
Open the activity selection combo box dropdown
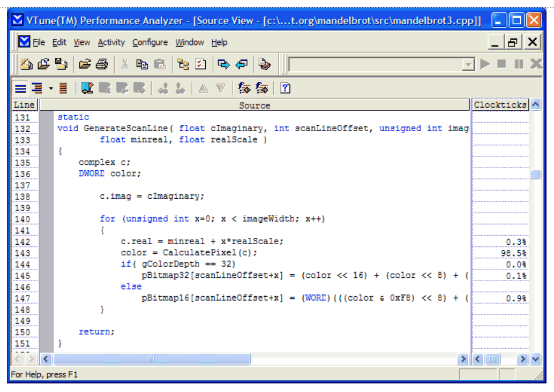[468, 65]
